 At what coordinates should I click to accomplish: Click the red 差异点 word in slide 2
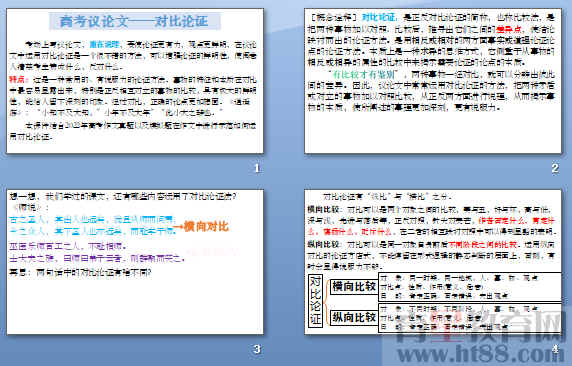(x=510, y=29)
